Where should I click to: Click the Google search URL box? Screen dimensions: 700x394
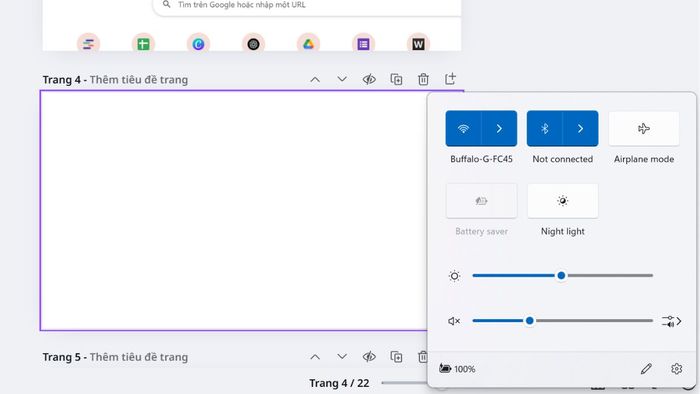pos(307,6)
